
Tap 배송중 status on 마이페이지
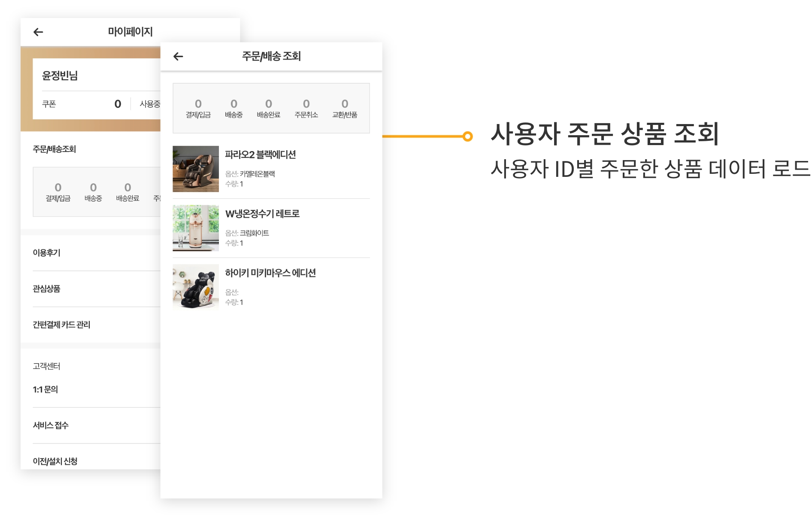point(93,192)
